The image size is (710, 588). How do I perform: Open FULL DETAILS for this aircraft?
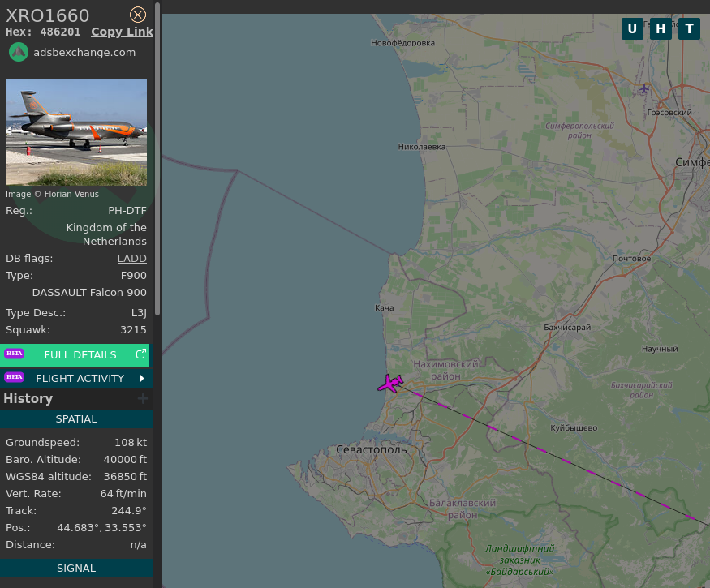click(x=75, y=355)
